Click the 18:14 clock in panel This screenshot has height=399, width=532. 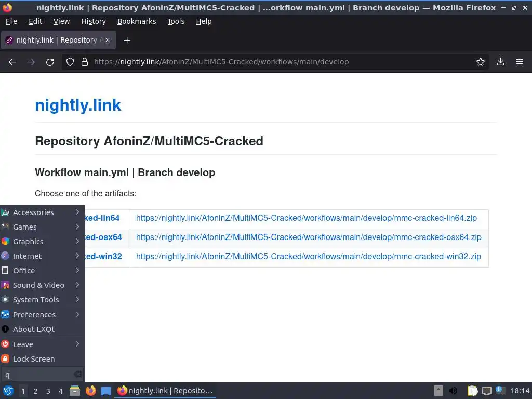(520, 391)
